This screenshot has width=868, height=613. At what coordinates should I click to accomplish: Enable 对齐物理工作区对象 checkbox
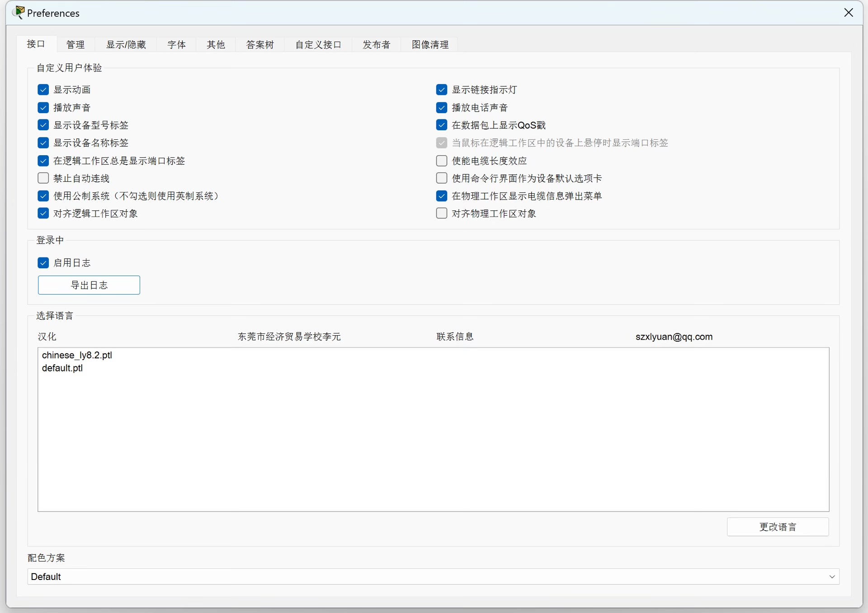[442, 214]
